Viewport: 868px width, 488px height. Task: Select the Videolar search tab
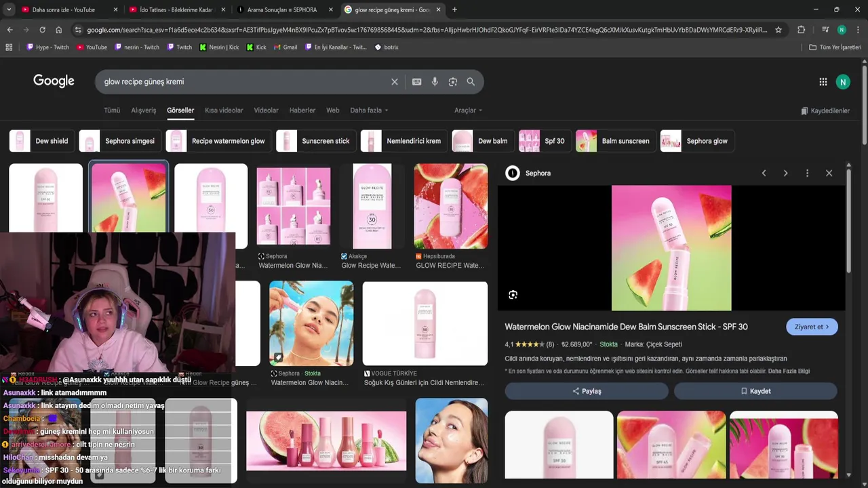[266, 110]
